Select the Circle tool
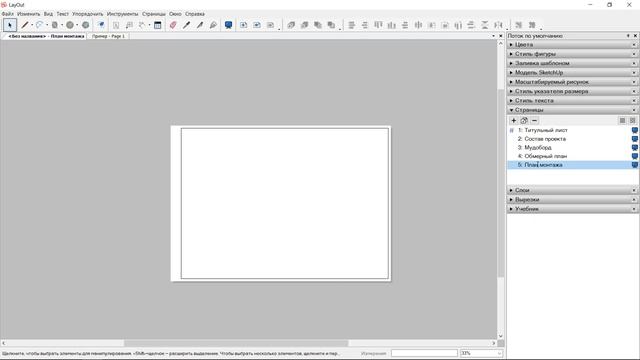640x360 pixels. coord(70,25)
